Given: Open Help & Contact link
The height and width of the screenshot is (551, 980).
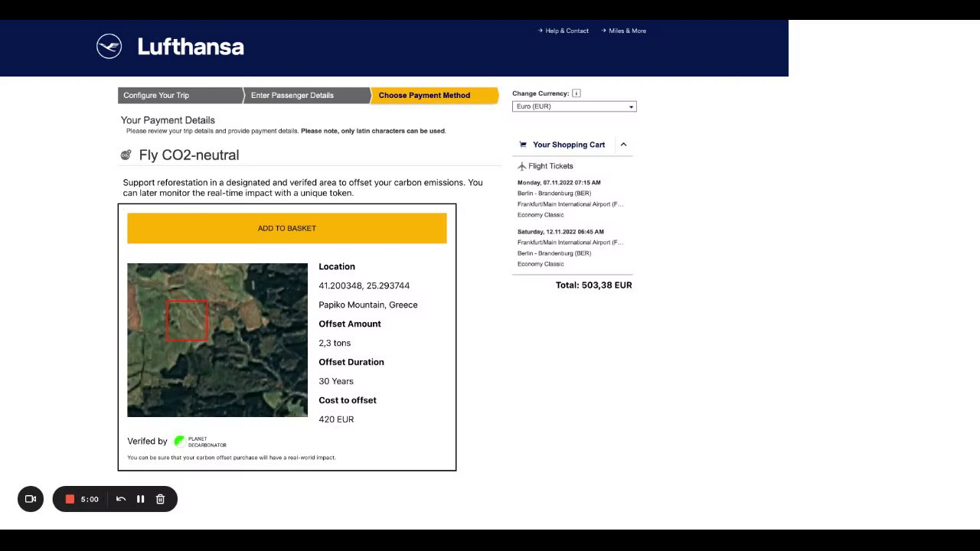Looking at the screenshot, I should click(x=563, y=31).
